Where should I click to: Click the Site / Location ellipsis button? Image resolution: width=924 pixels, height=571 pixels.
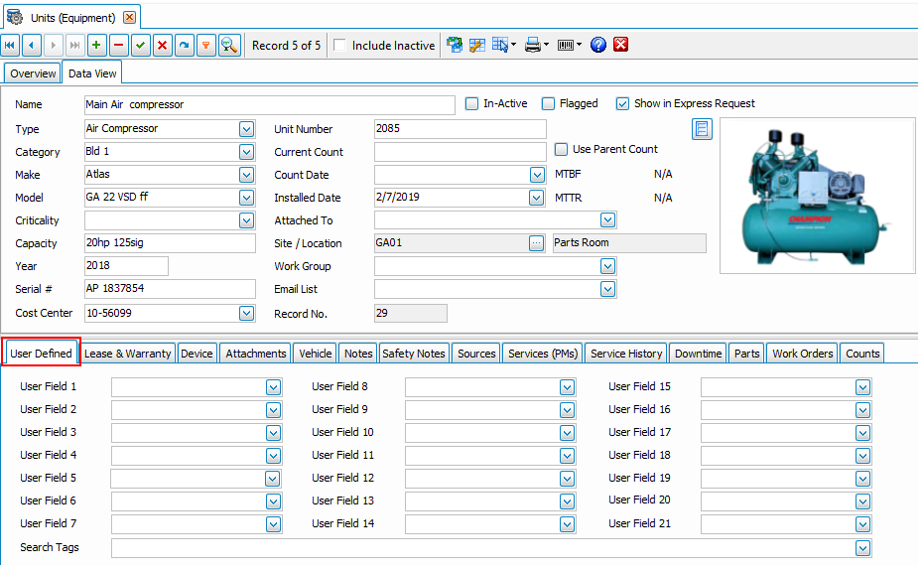click(x=536, y=243)
